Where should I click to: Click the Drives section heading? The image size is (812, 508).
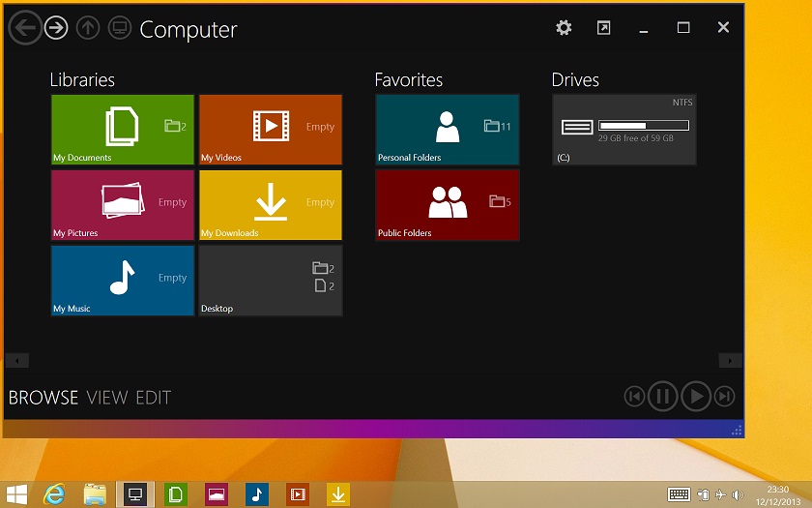coord(575,79)
